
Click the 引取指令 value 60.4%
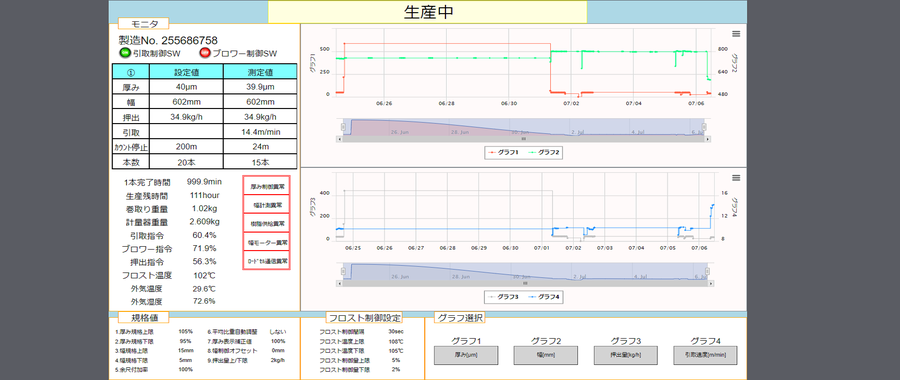pos(204,235)
